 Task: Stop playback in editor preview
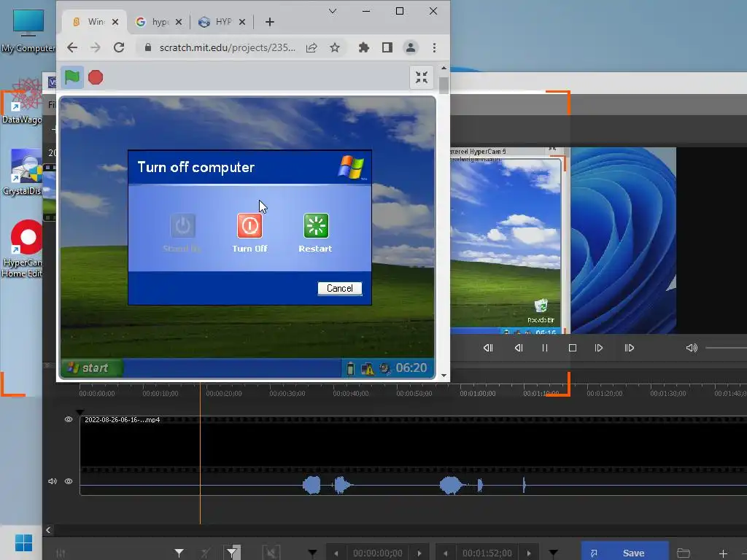tap(573, 348)
